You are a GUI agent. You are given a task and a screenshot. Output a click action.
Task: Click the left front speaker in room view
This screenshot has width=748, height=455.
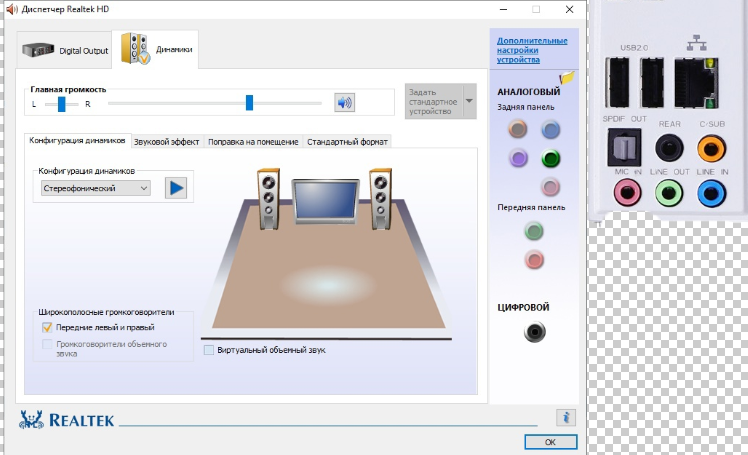(x=268, y=198)
